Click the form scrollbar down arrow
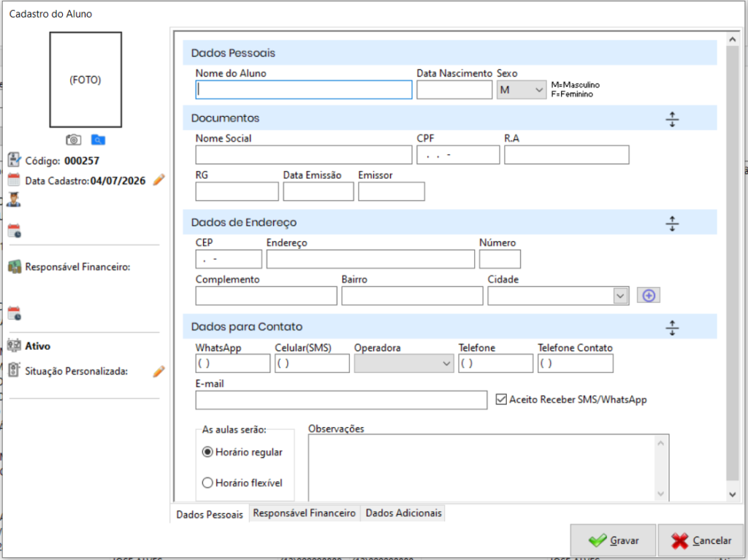Viewport: 748px width, 560px height. coord(733,494)
